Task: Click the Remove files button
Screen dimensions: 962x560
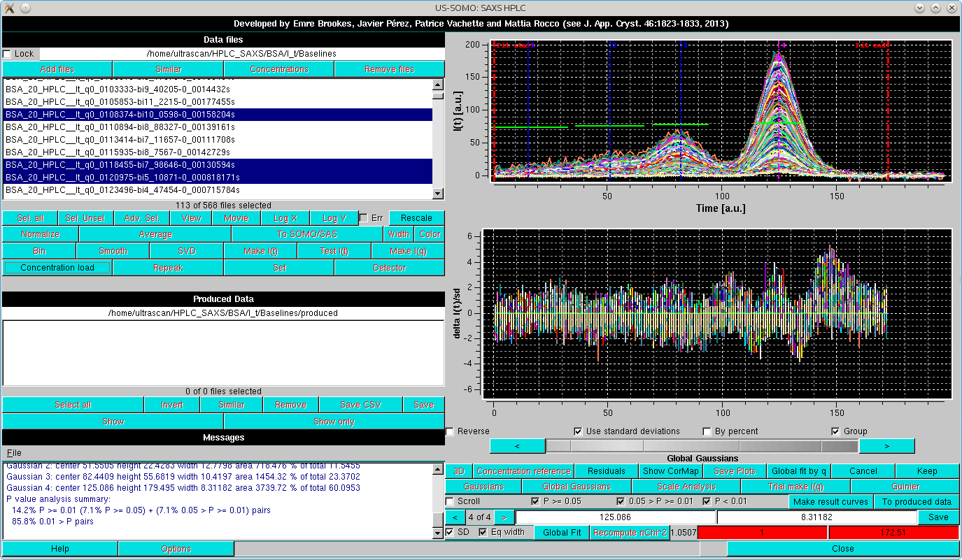Action: [390, 69]
